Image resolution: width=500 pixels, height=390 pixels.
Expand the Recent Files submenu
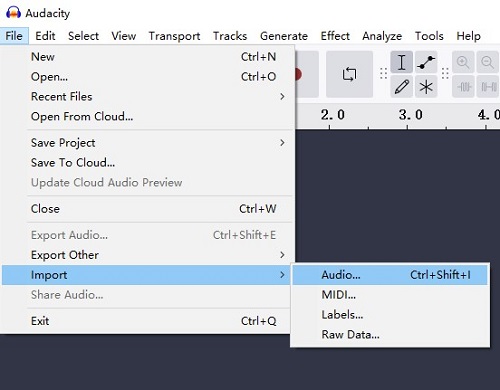(x=148, y=97)
